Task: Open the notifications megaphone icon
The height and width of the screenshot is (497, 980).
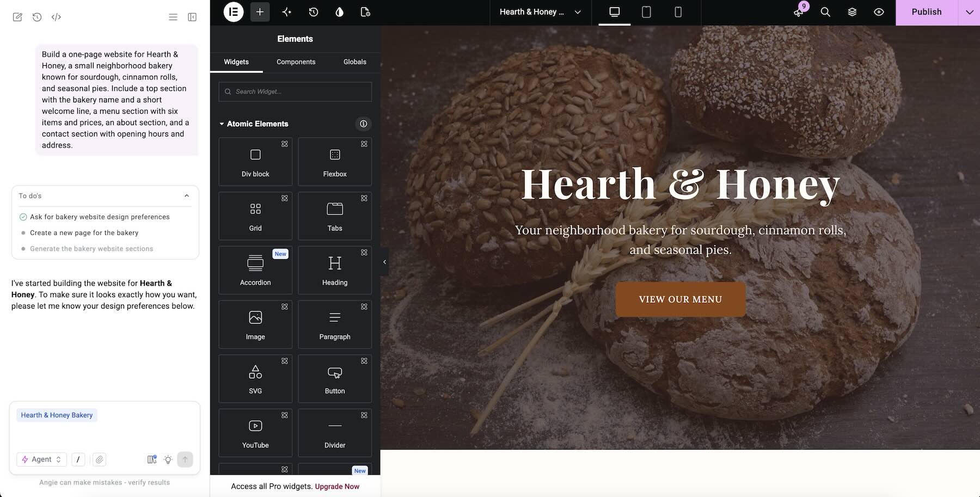Action: click(x=799, y=12)
